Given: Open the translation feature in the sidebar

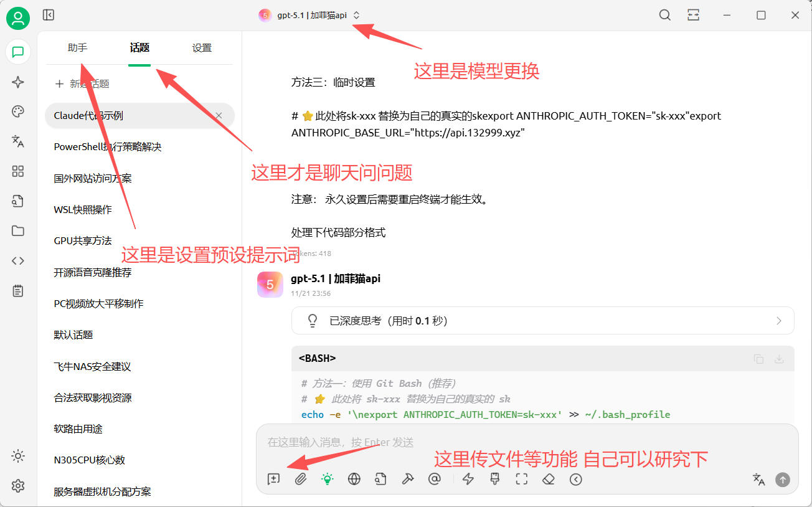Looking at the screenshot, I should [x=17, y=141].
